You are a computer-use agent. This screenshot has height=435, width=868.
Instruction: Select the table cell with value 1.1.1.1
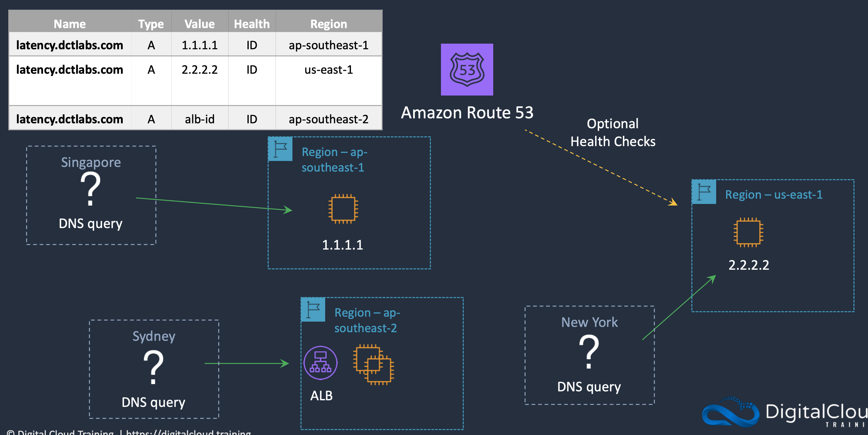point(199,45)
